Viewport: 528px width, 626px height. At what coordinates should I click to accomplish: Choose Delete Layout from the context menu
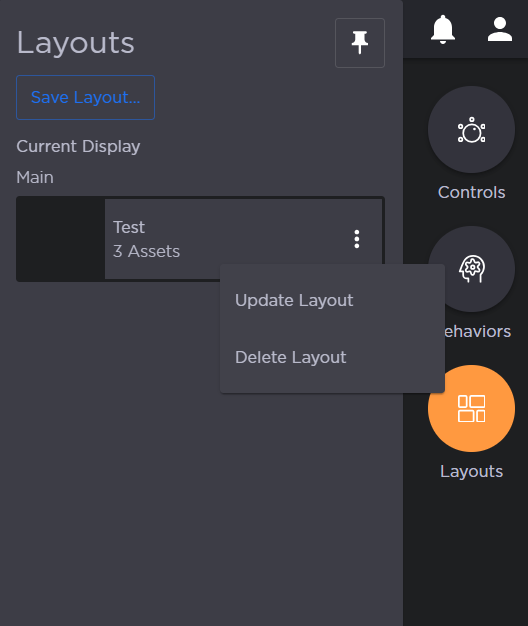tap(332, 357)
